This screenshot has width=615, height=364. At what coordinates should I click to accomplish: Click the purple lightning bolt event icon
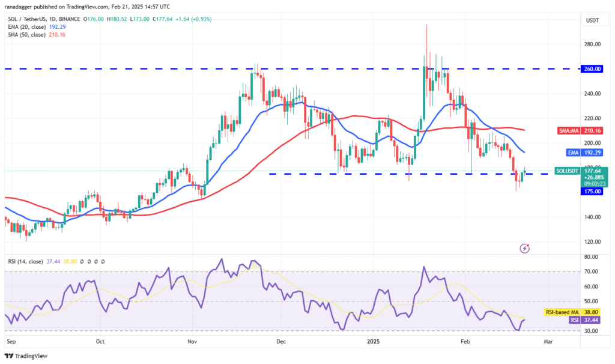[525, 247]
